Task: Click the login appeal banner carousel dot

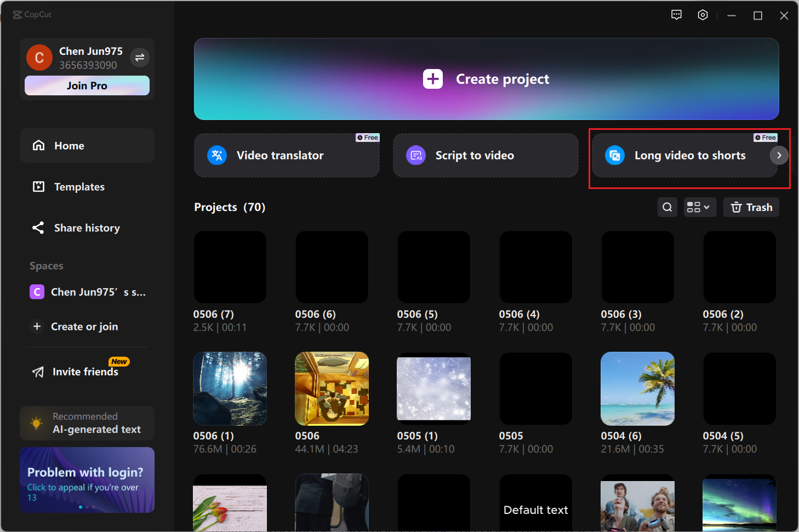Action: pyautogui.click(x=80, y=507)
